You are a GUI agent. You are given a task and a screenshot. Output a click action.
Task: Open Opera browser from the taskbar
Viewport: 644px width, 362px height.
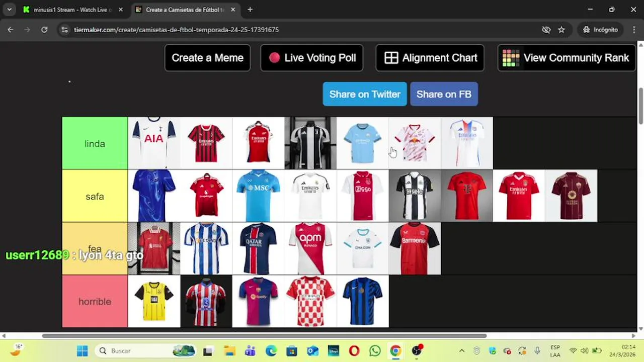pyautogui.click(x=354, y=351)
